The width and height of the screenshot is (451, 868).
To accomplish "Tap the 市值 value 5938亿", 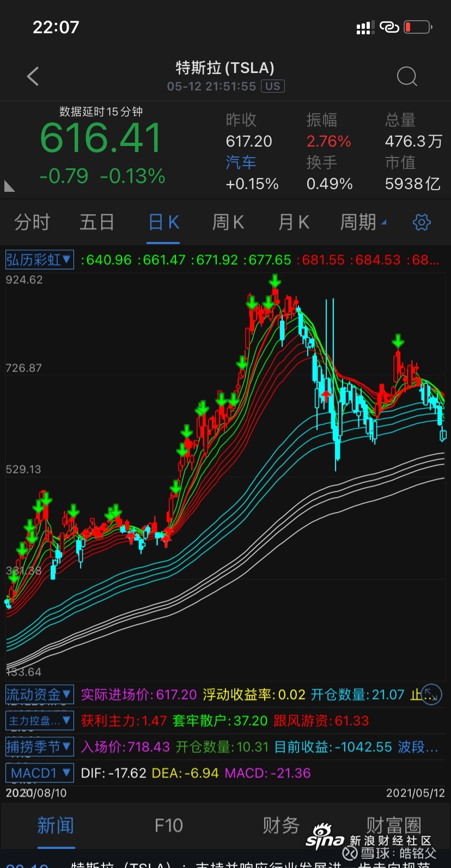I will pyautogui.click(x=413, y=184).
